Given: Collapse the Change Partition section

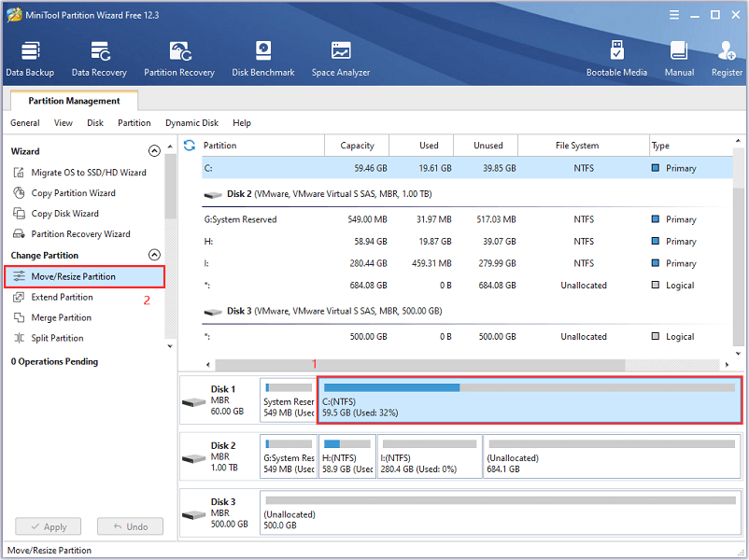Looking at the screenshot, I should (x=154, y=255).
